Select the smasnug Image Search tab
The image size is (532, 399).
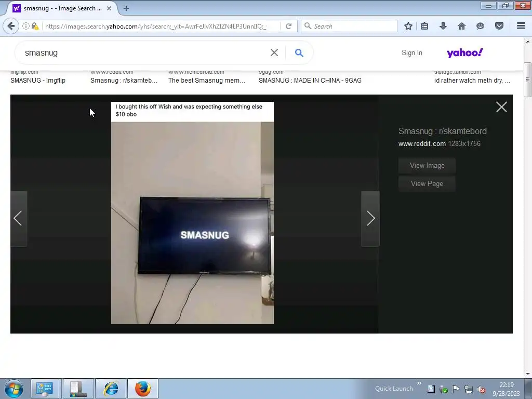click(61, 8)
